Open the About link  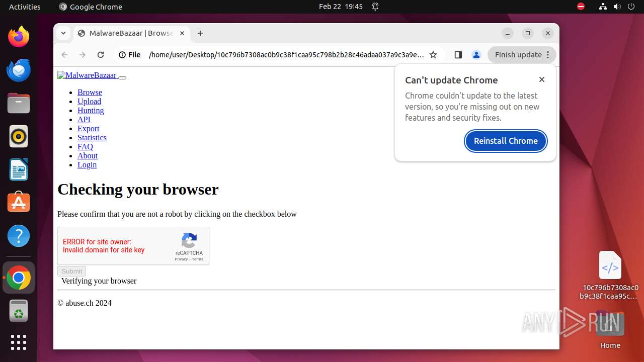tap(88, 156)
